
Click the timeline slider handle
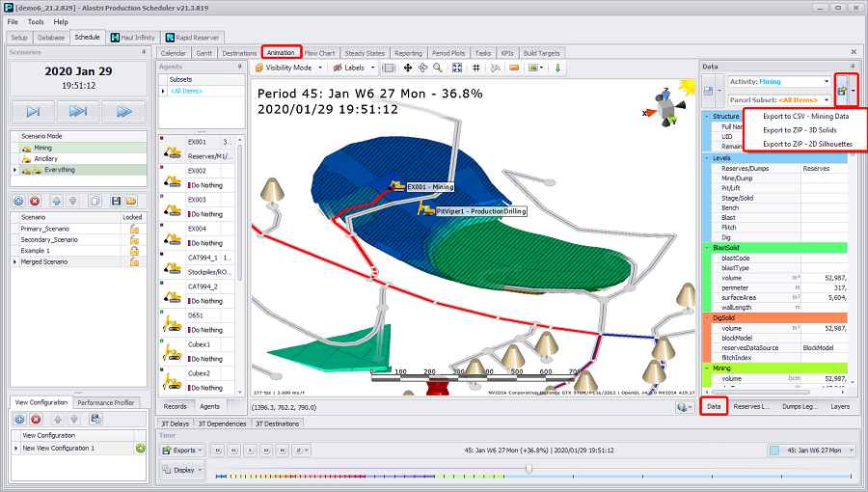coord(529,470)
